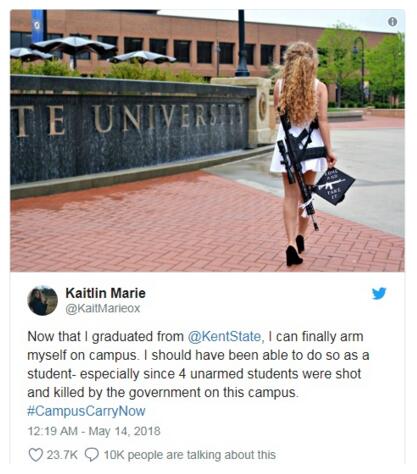Click the blue Twitter bird logo

(x=379, y=293)
